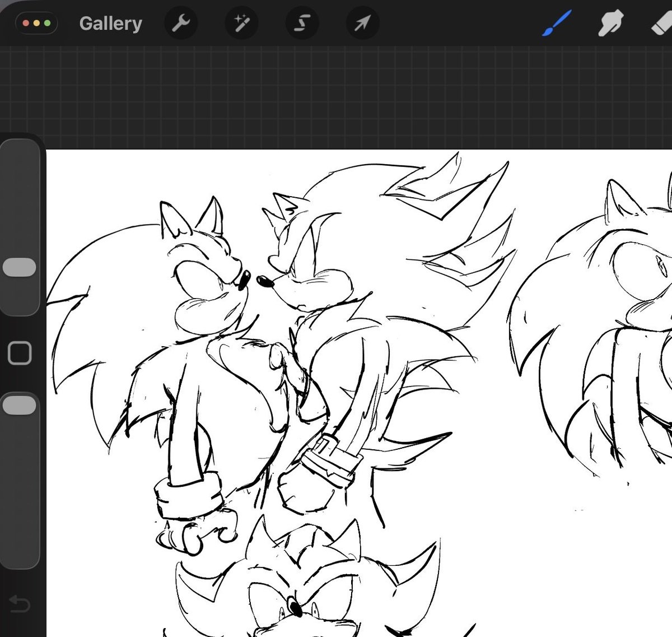Select the Smudge tool

(610, 24)
